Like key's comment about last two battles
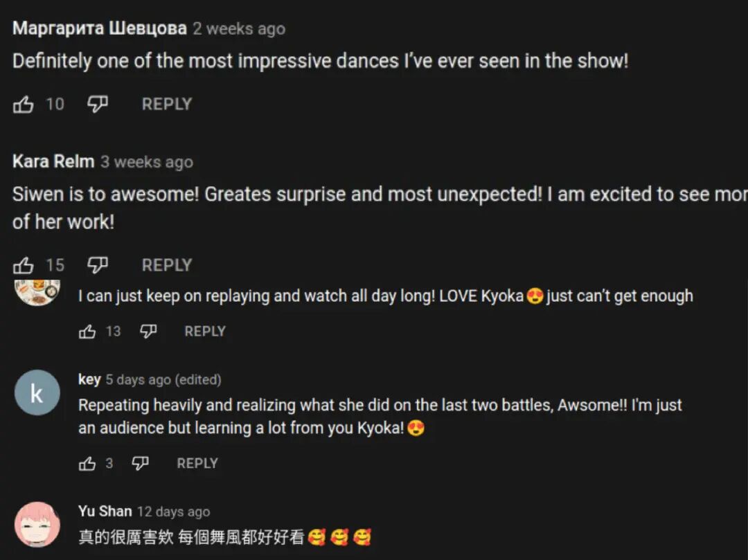The height and width of the screenshot is (560, 748). [87, 463]
